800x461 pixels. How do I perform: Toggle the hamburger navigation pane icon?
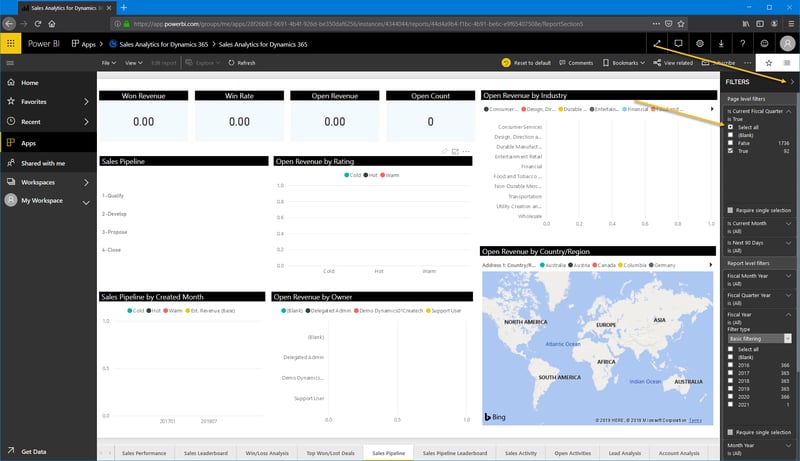click(10, 63)
